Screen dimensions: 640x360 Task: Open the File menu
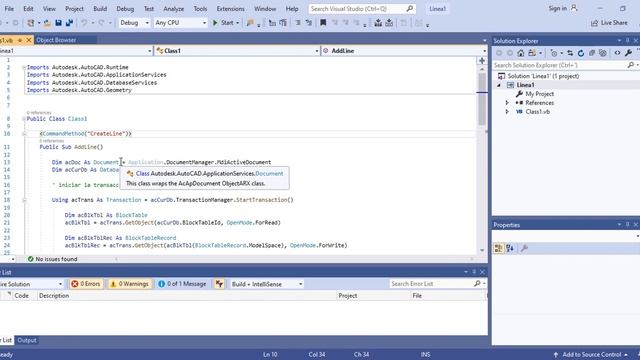coord(9,9)
